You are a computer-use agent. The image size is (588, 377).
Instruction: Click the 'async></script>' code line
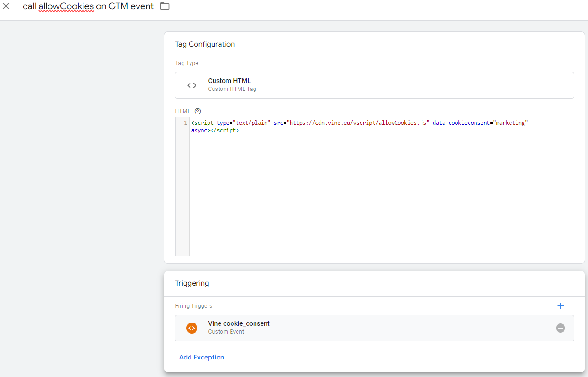215,131
